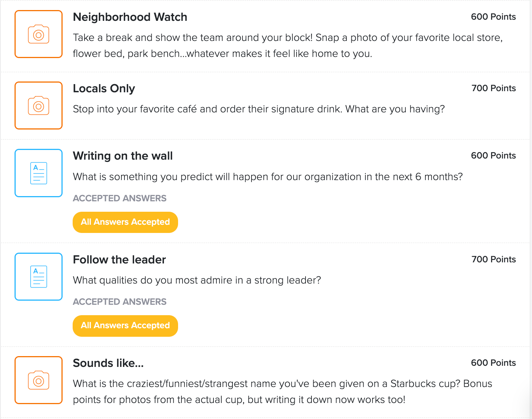Viewport: 532px width, 419px height.
Task: Click the All Answers Accepted badge under Follow the leader
Action: tap(125, 326)
